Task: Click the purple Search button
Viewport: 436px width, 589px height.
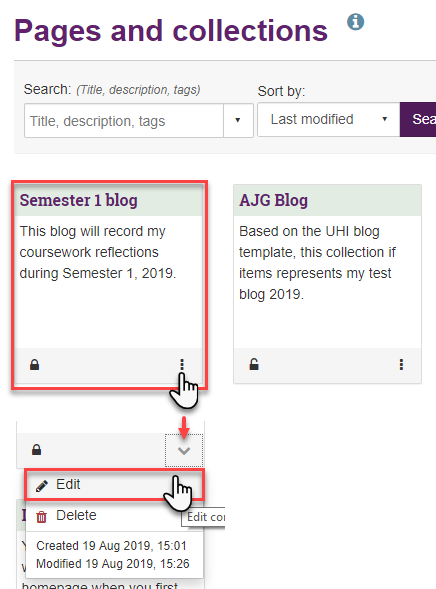Action: click(418, 119)
